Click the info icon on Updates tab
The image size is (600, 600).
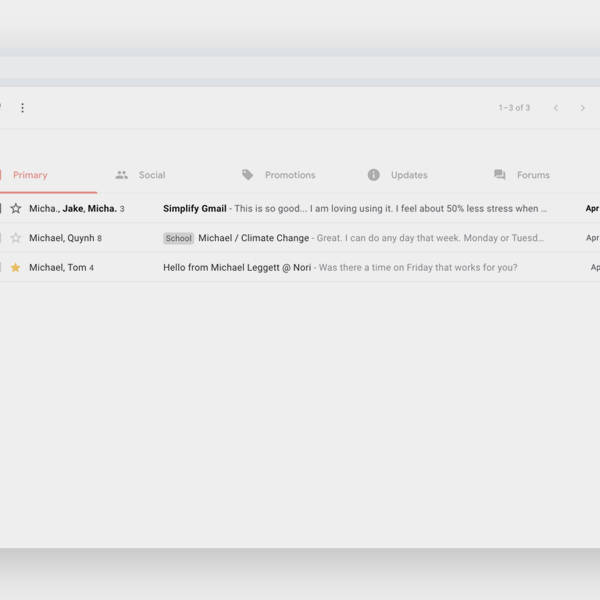374,175
